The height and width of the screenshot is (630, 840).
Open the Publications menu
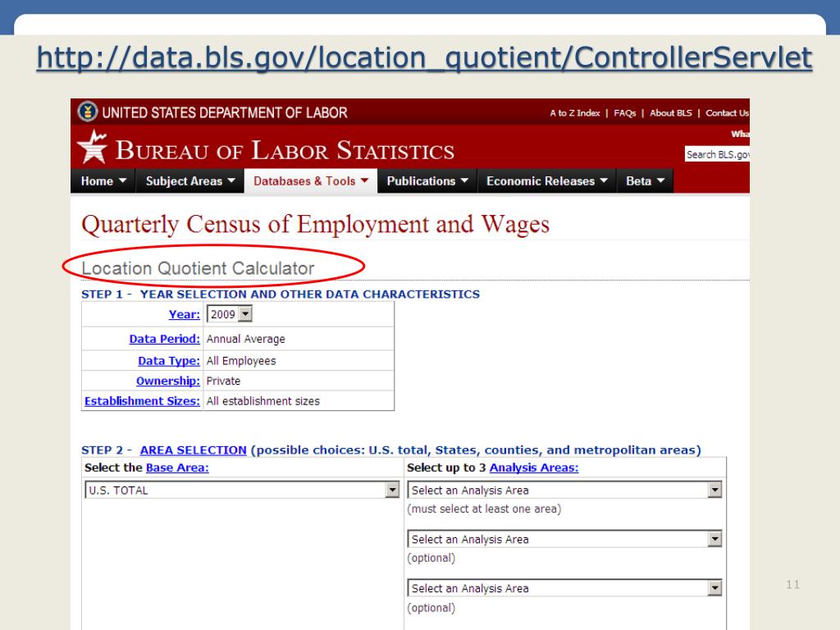coord(427,181)
